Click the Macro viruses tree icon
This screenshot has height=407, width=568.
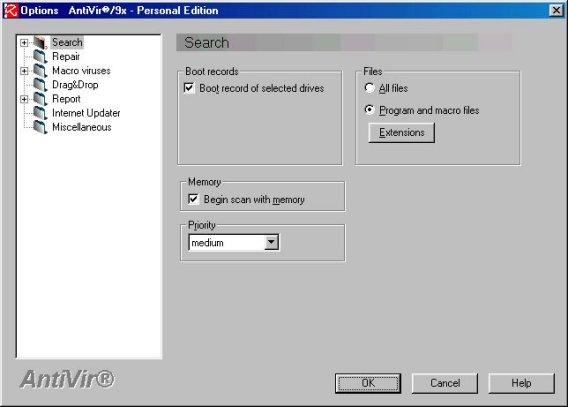pos(40,71)
